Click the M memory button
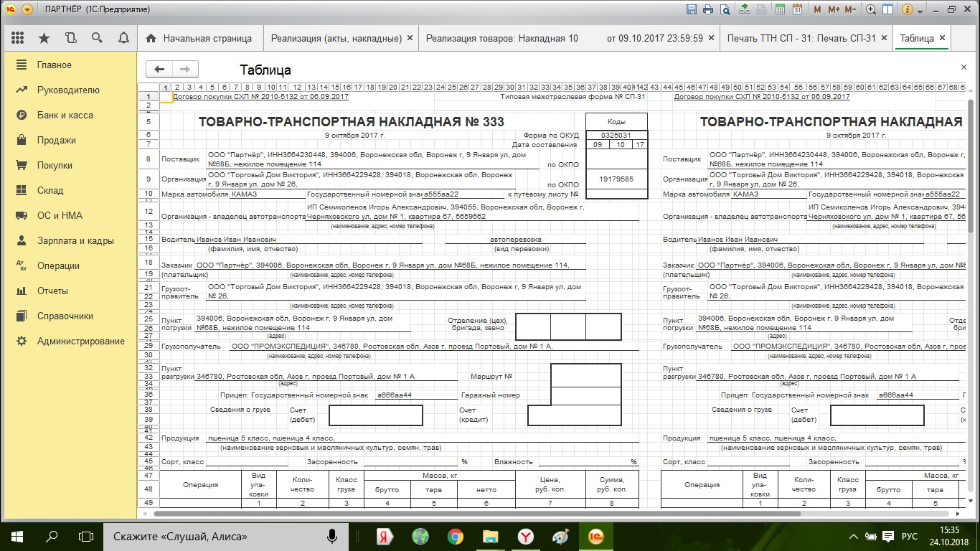Viewport: 980px width, 551px height. point(818,10)
